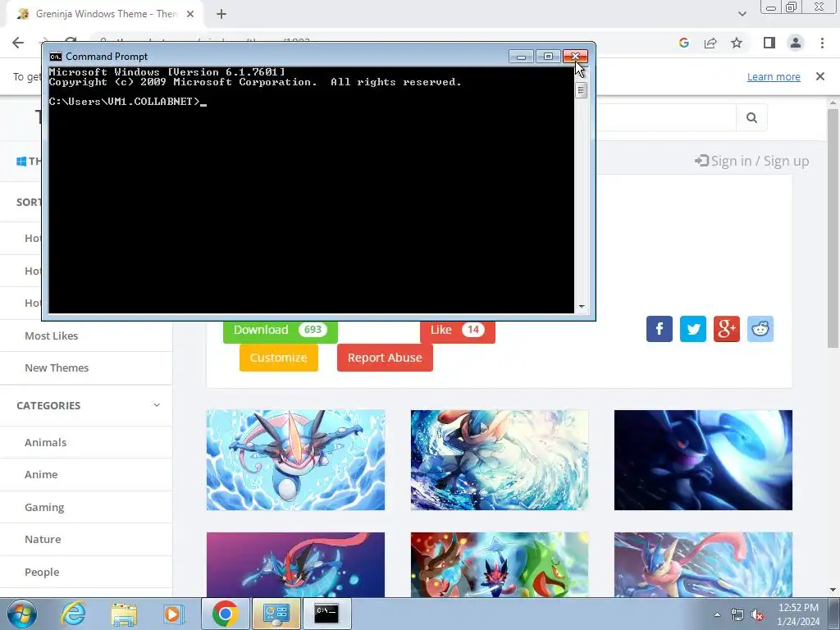840x630 pixels.
Task: Close the Command Prompt window
Action: [x=575, y=57]
